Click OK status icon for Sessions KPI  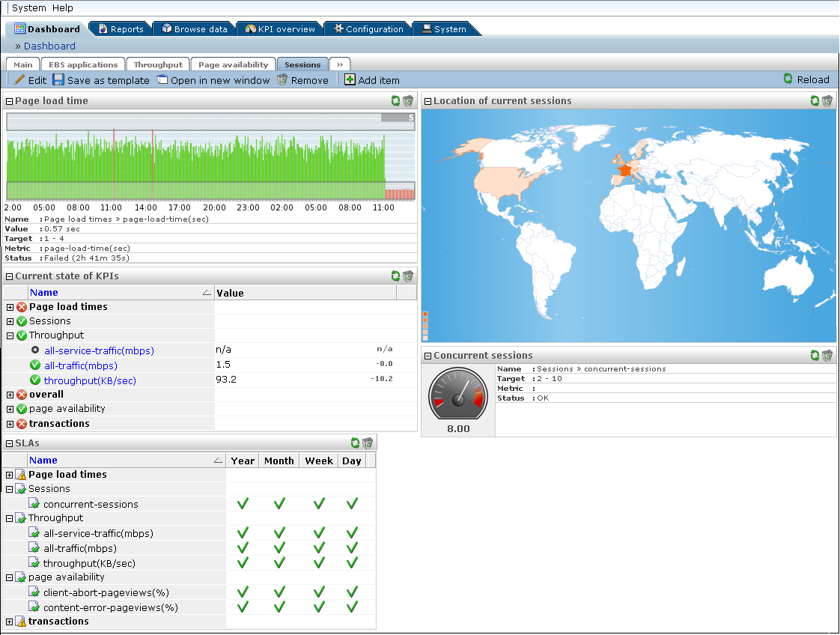[22, 321]
